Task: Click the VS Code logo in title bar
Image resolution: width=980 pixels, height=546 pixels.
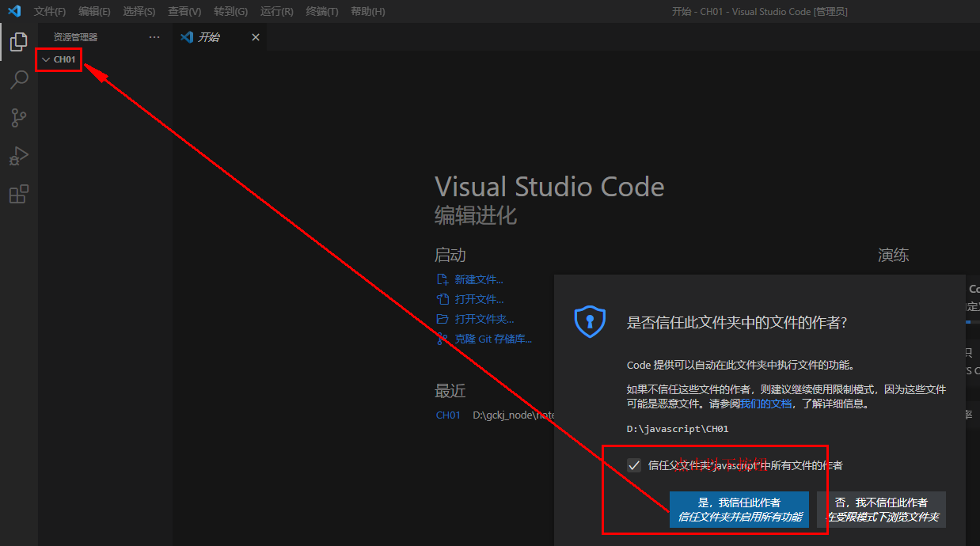Action: click(14, 12)
